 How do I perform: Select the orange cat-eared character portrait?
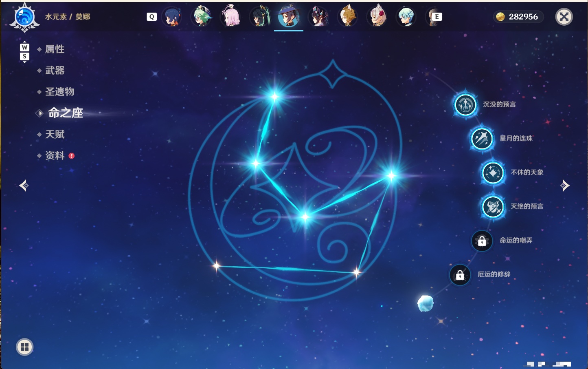pyautogui.click(x=348, y=16)
